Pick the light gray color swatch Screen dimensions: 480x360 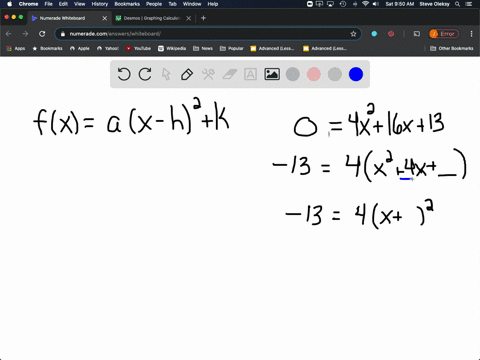(x=335, y=74)
